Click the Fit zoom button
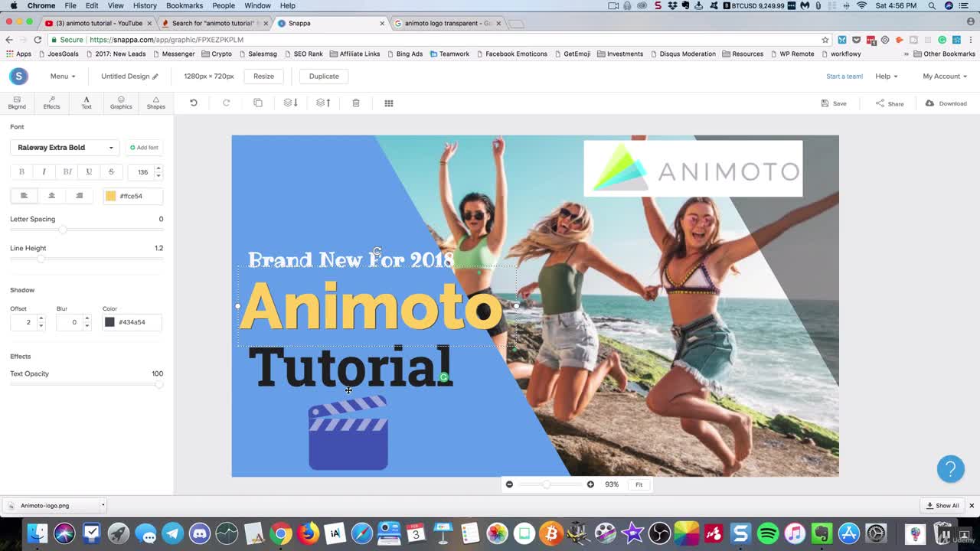The width and height of the screenshot is (980, 551). (639, 484)
